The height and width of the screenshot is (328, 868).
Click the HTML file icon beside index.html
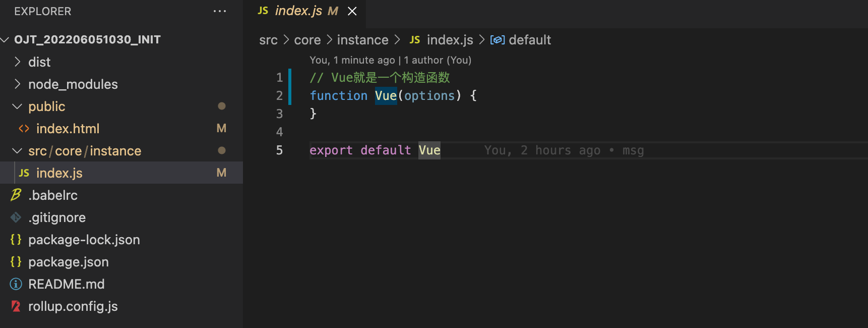(x=24, y=129)
